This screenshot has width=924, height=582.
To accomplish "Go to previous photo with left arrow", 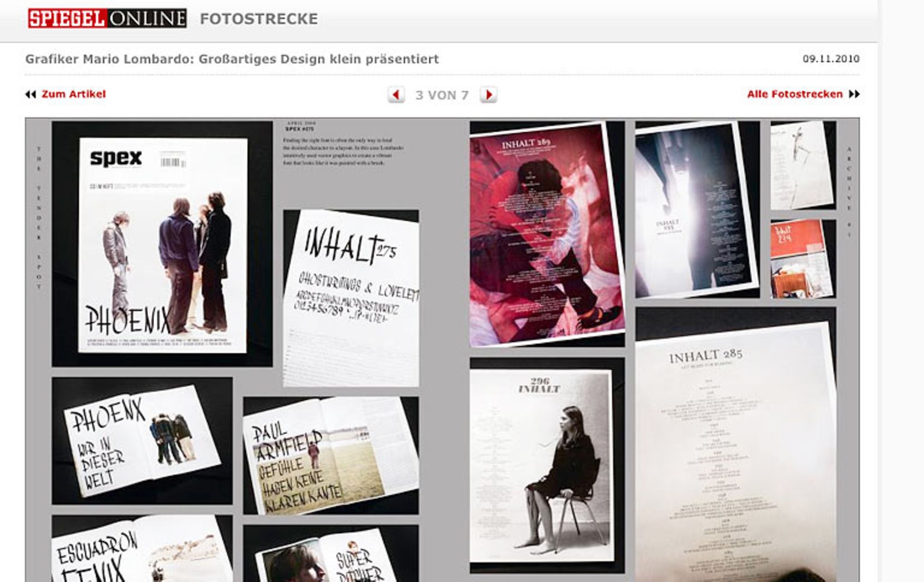I will (x=396, y=95).
